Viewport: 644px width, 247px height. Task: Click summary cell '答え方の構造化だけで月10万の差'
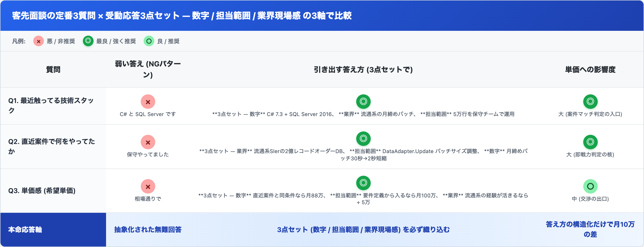[x=590, y=229]
